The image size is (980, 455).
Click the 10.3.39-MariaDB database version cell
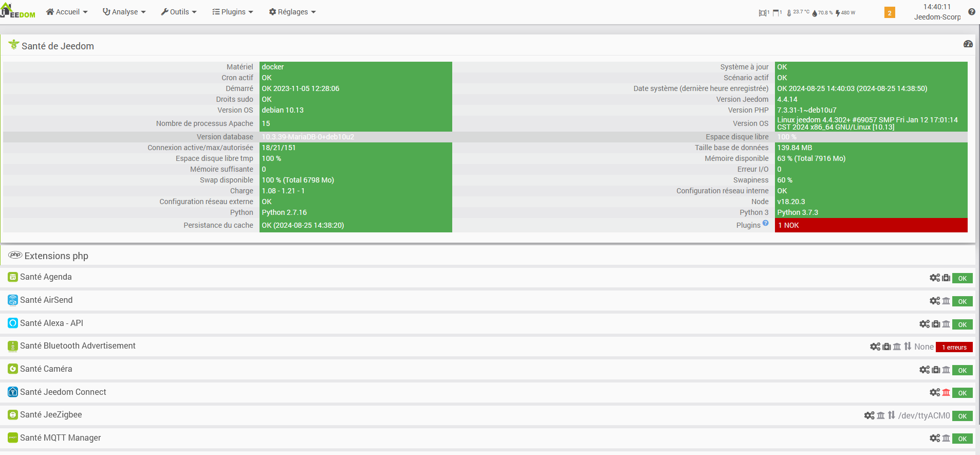pos(356,137)
